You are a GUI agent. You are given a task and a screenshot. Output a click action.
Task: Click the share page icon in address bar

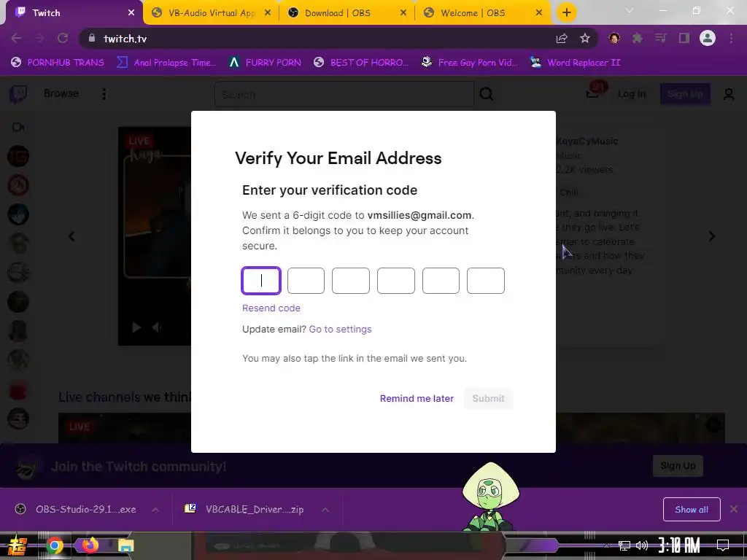[562, 39]
